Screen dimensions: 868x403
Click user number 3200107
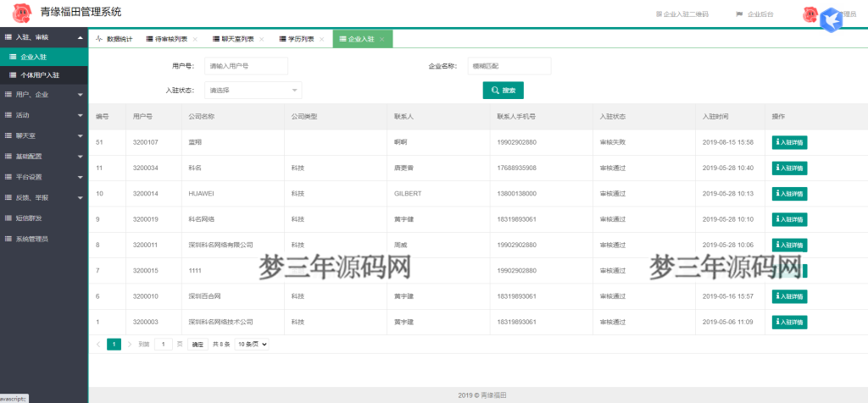pyautogui.click(x=146, y=142)
